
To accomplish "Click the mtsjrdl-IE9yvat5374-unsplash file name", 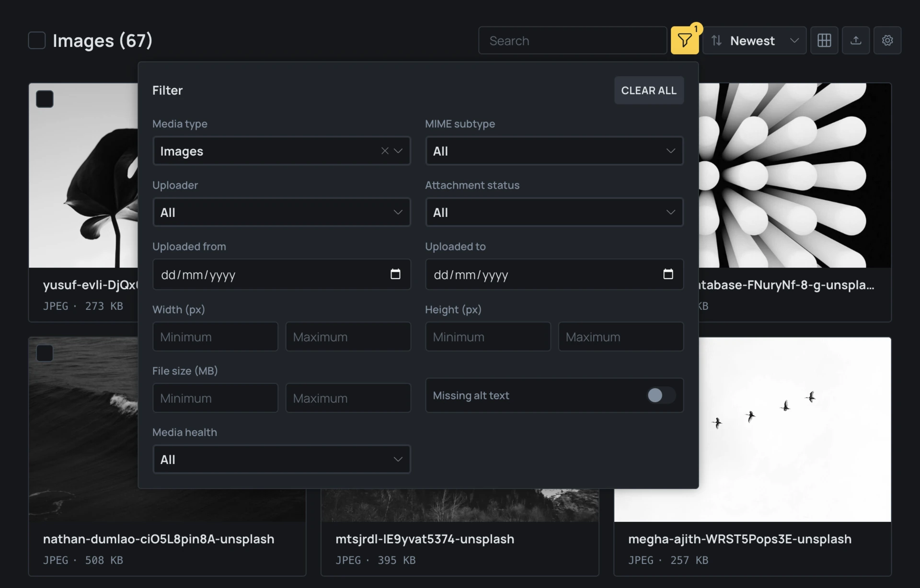I will (x=425, y=539).
